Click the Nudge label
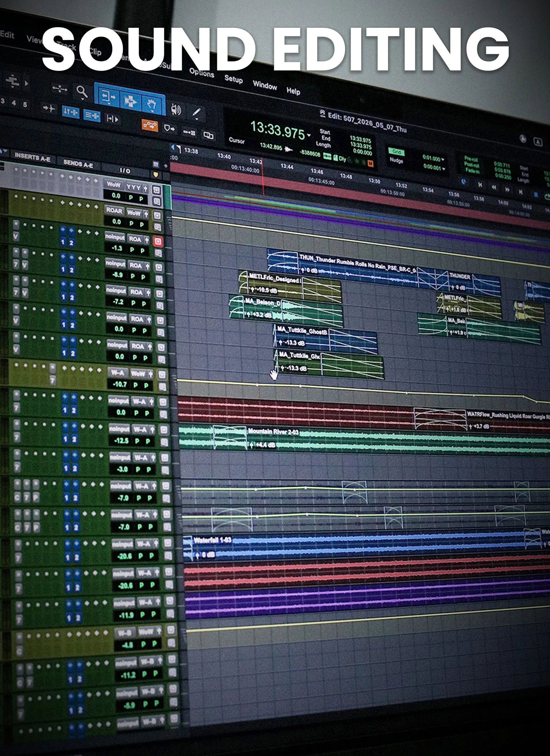 (x=396, y=160)
